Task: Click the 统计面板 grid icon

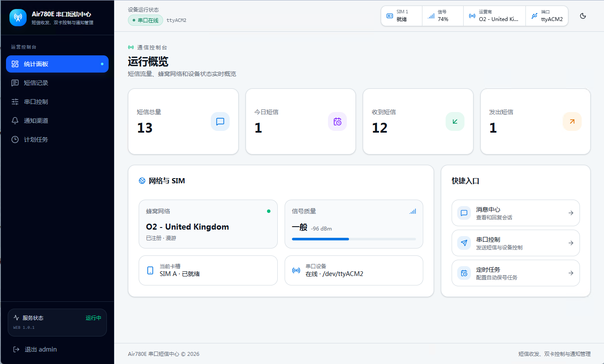Action: (15, 64)
